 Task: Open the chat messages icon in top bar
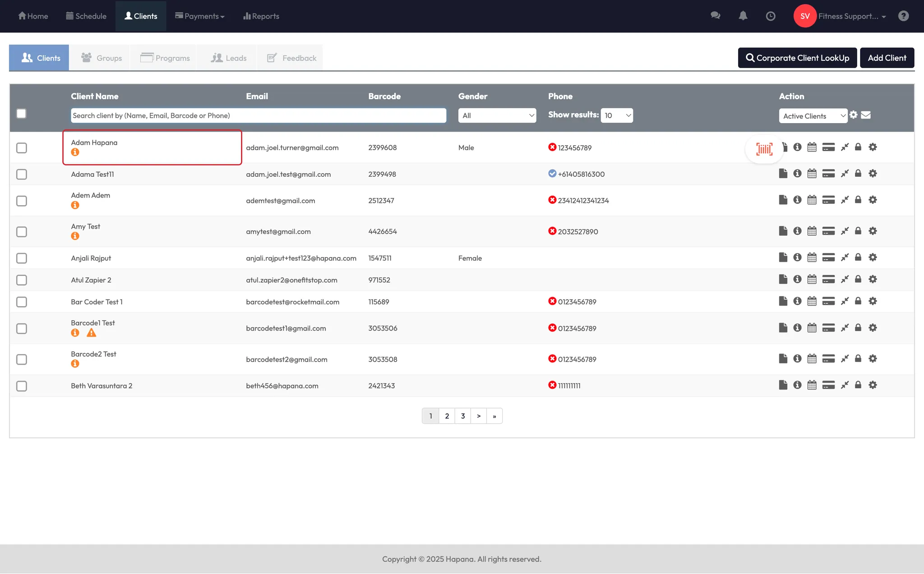715,16
